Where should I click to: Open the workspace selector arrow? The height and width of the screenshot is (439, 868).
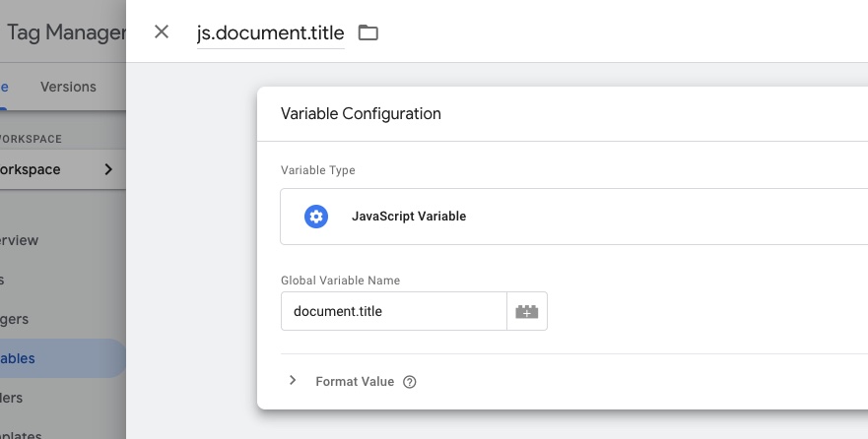tap(108, 169)
